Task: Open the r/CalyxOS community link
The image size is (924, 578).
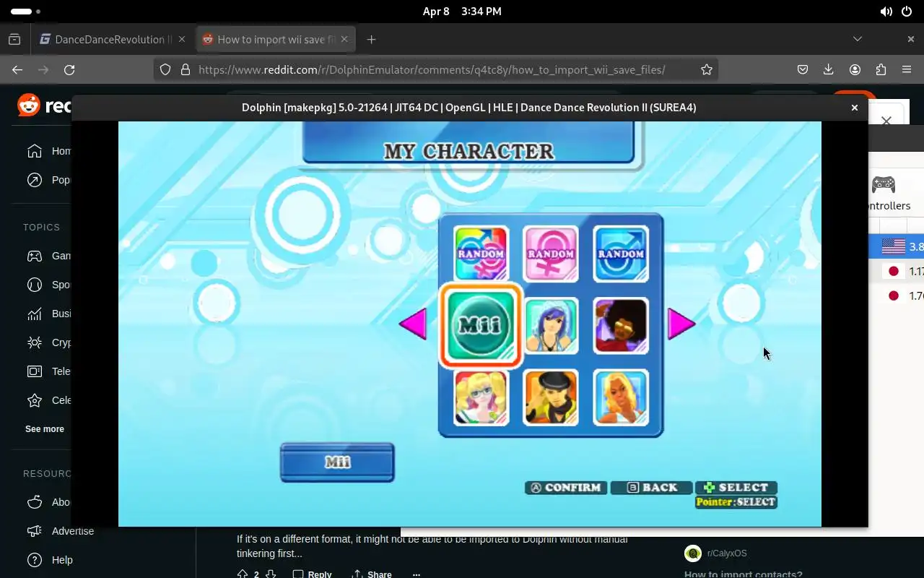Action: [727, 553]
